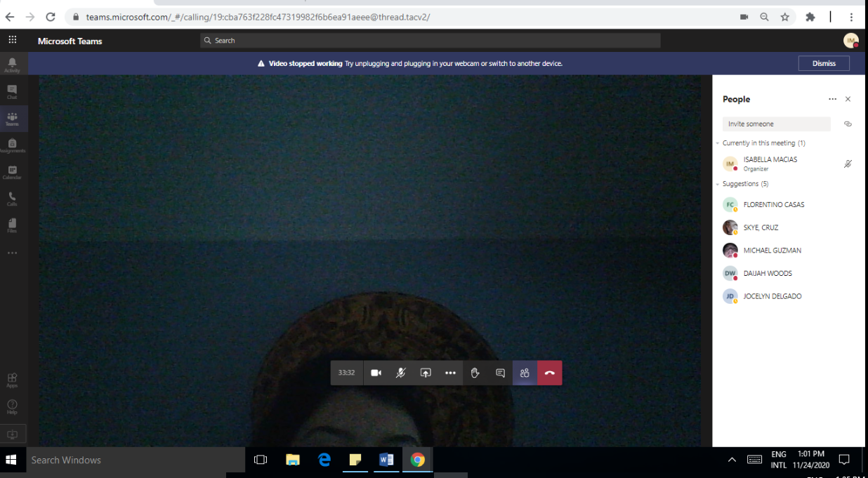Open Chat in Teams sidebar
This screenshot has height=478, width=868.
12,92
